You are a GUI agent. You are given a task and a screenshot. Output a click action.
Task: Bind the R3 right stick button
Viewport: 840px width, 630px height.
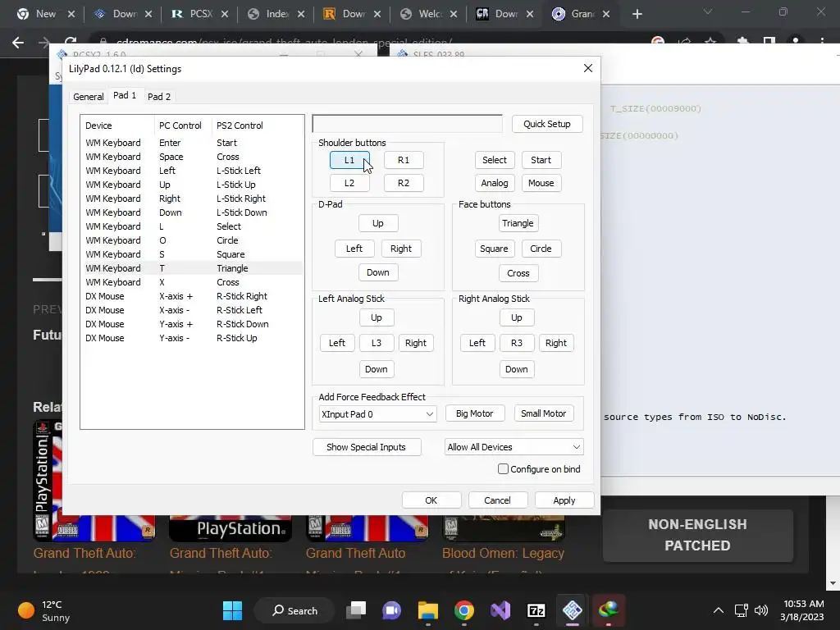click(517, 343)
